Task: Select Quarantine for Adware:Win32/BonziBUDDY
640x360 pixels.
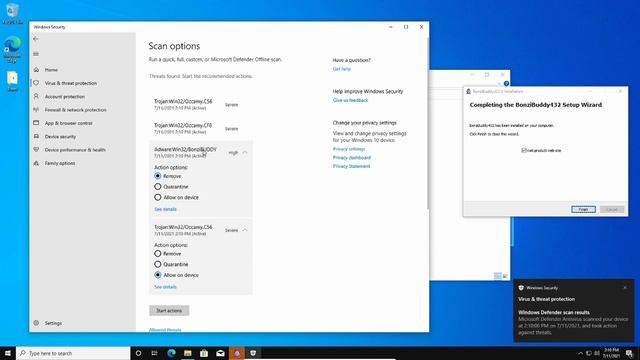Action: pos(158,187)
